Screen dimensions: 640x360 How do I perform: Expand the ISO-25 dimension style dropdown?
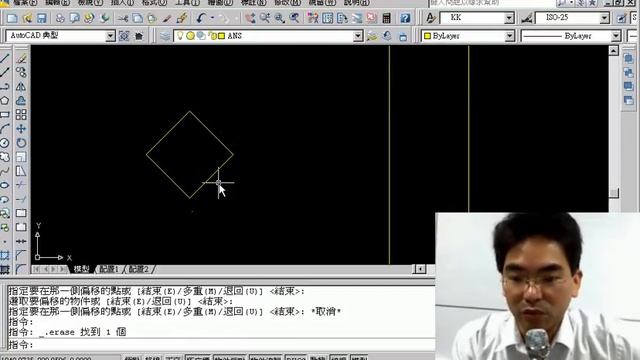pyautogui.click(x=604, y=18)
